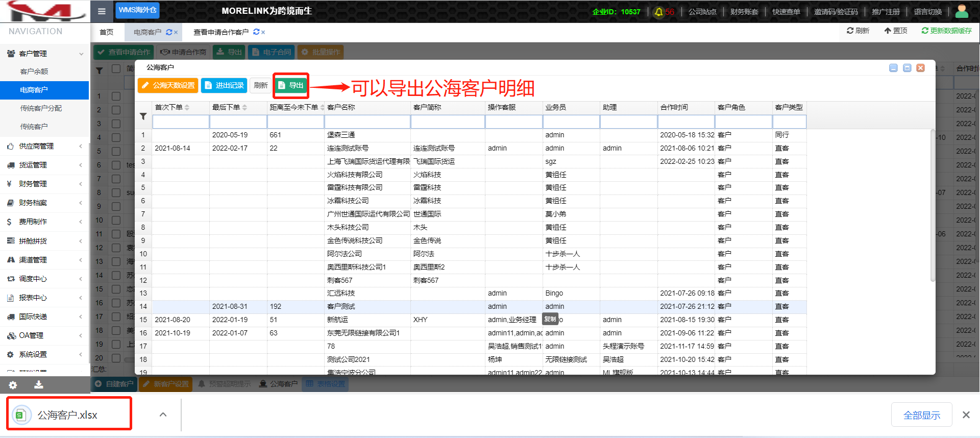Select 传统客户分配 in the sidebar

pos(41,108)
